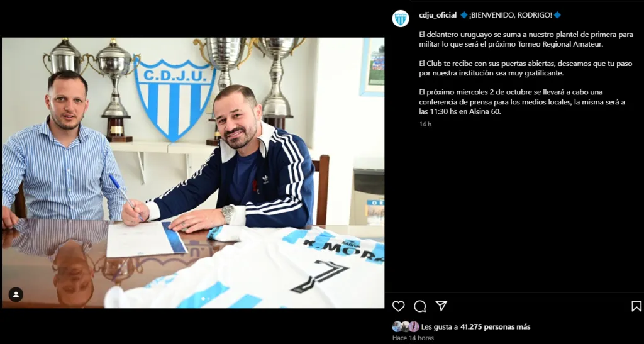Viewport: 644px width, 344px height.
Task: Like the post with the heart icon
Action: [x=398, y=306]
